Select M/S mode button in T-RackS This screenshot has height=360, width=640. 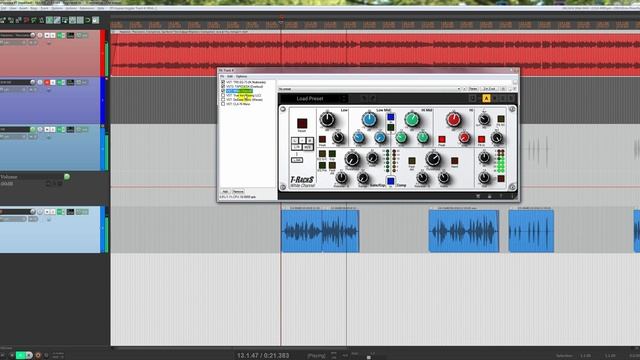[x=308, y=147]
